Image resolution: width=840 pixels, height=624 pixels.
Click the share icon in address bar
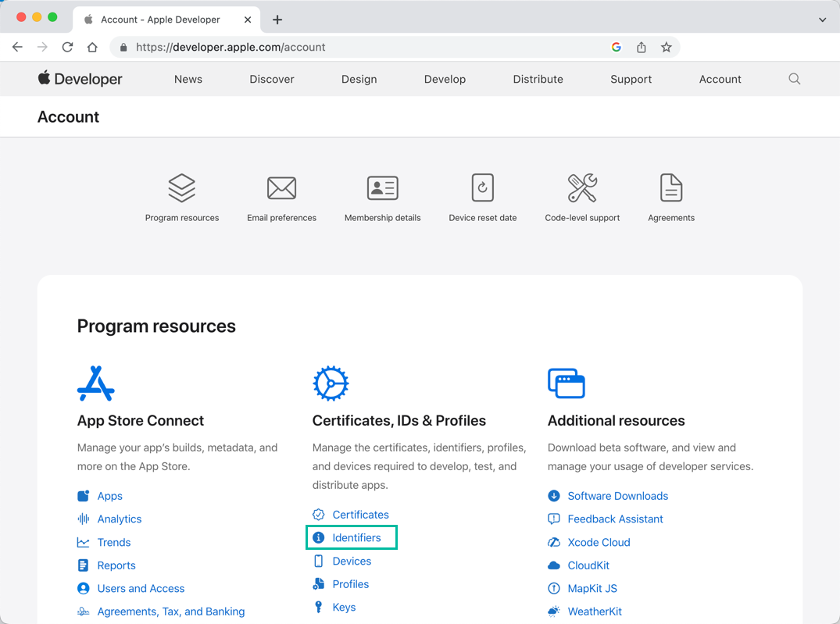click(641, 47)
